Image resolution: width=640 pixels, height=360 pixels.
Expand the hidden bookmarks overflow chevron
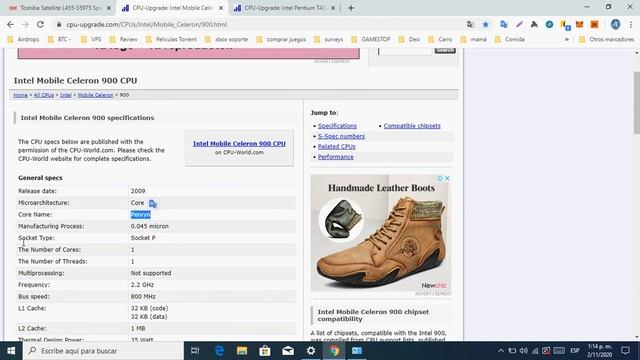[x=567, y=40]
